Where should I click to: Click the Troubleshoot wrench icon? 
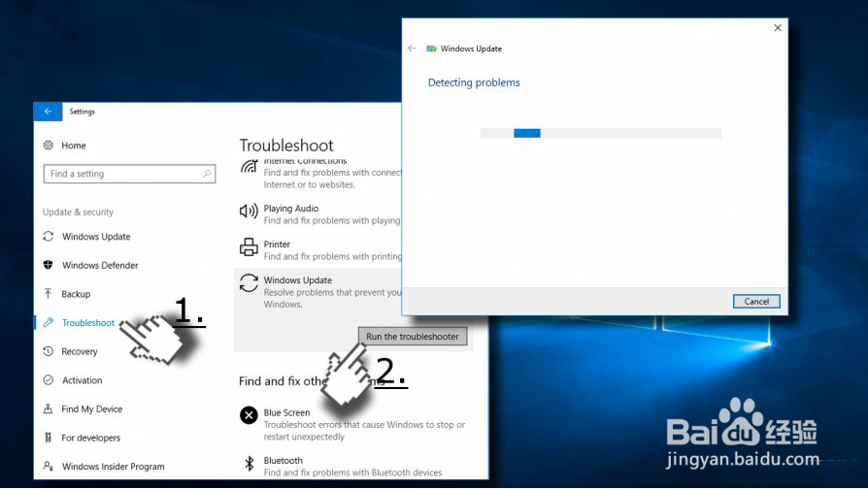point(49,322)
